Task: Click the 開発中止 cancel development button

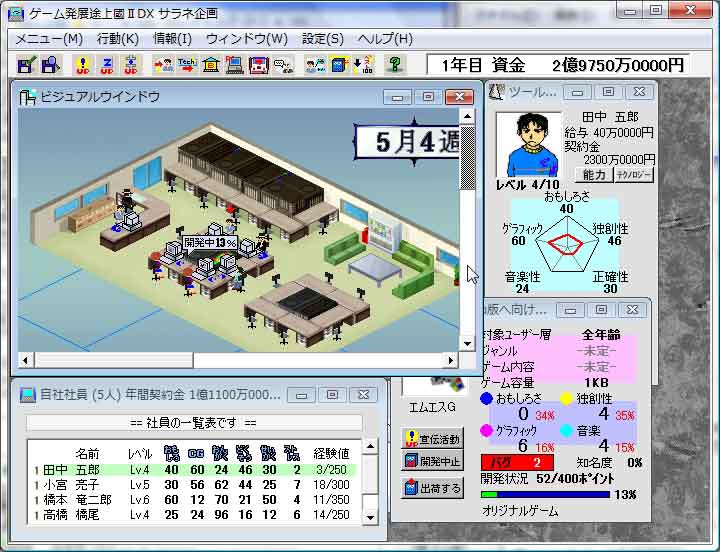Action: coord(432,462)
